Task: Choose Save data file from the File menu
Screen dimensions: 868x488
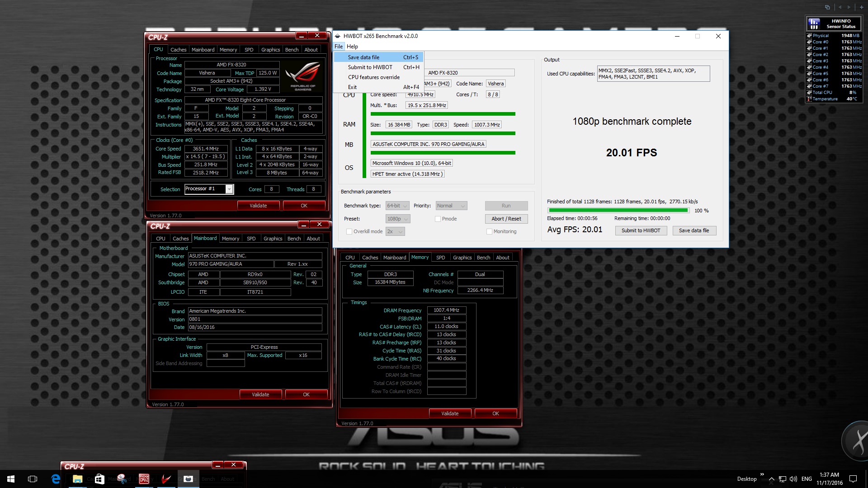Action: 378,57
